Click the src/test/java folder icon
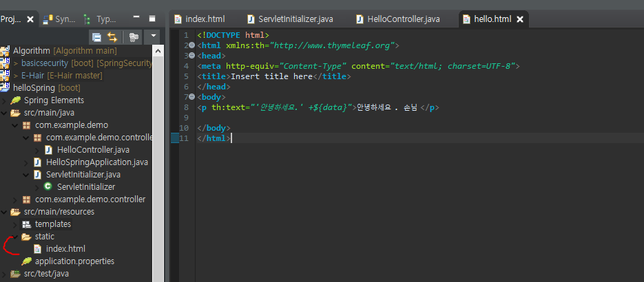This screenshot has height=282, width=644. click(16, 273)
